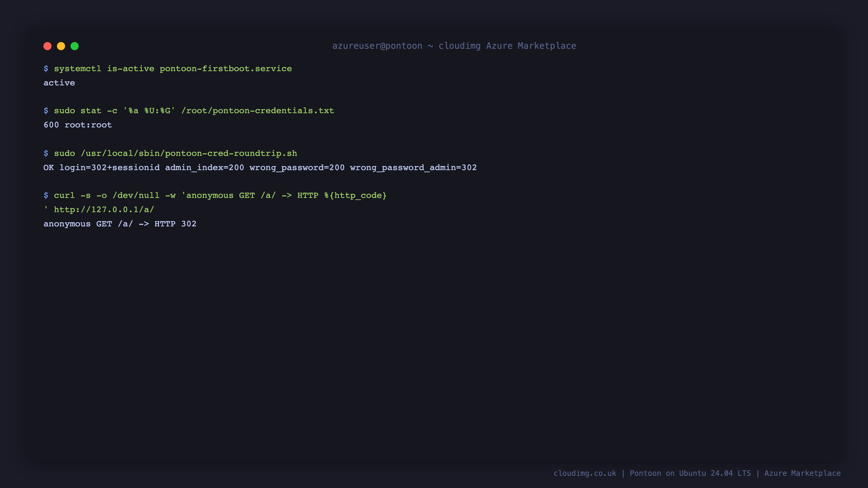Click the 'anonymous GET /a/ -> HTTP 302' output

click(x=120, y=224)
